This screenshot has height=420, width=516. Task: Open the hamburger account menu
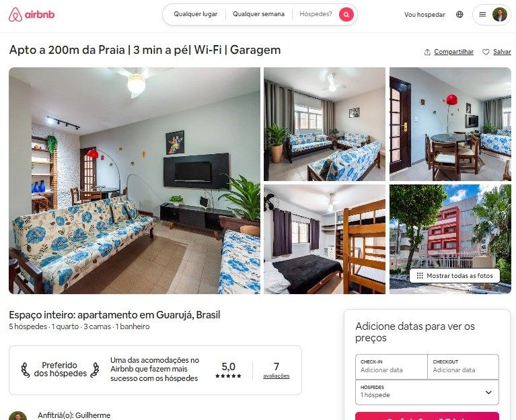482,15
